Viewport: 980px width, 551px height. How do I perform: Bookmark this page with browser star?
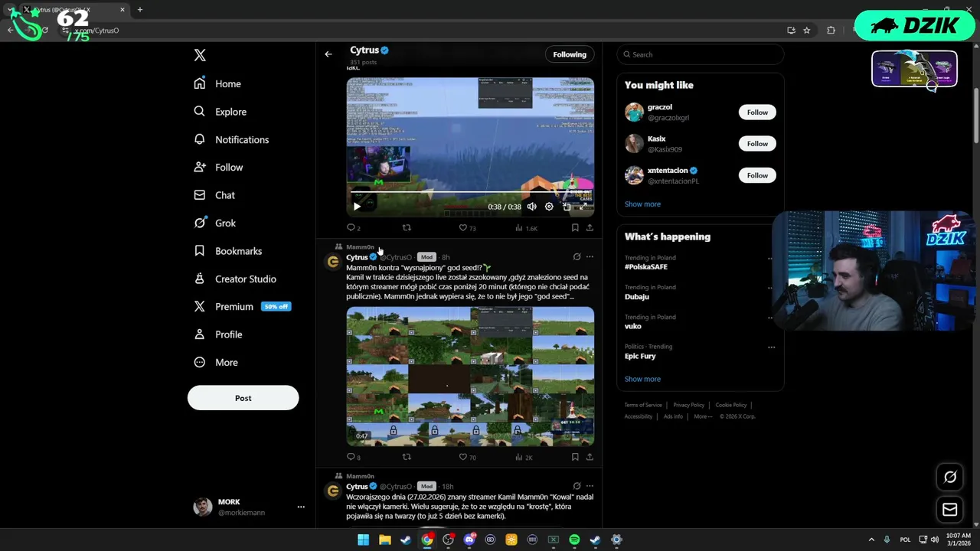(806, 31)
